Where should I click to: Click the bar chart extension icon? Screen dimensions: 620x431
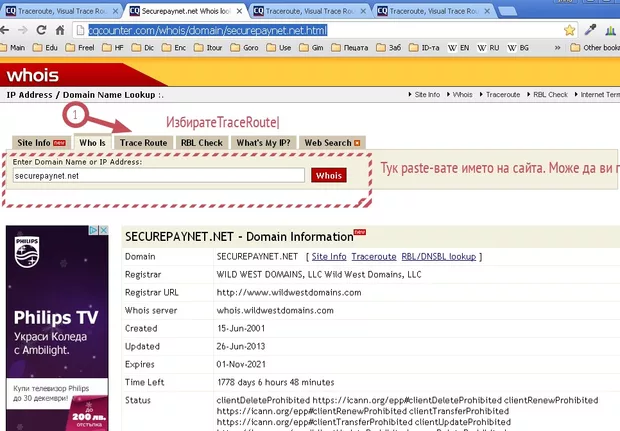point(610,30)
